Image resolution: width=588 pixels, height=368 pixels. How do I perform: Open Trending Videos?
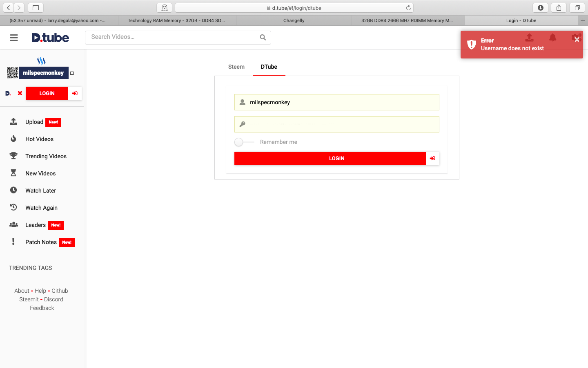point(46,156)
